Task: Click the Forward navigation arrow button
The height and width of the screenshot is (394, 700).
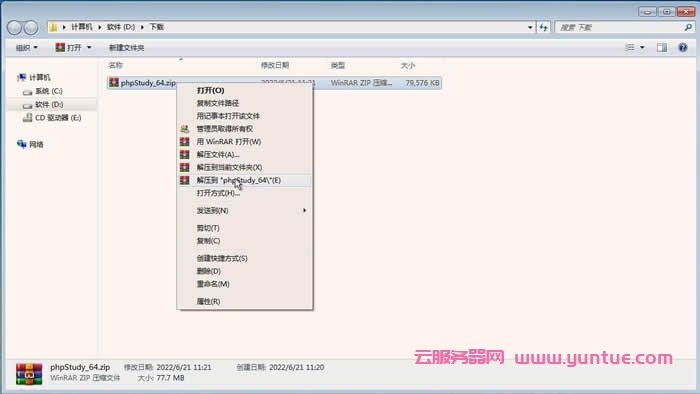Action: [31, 28]
